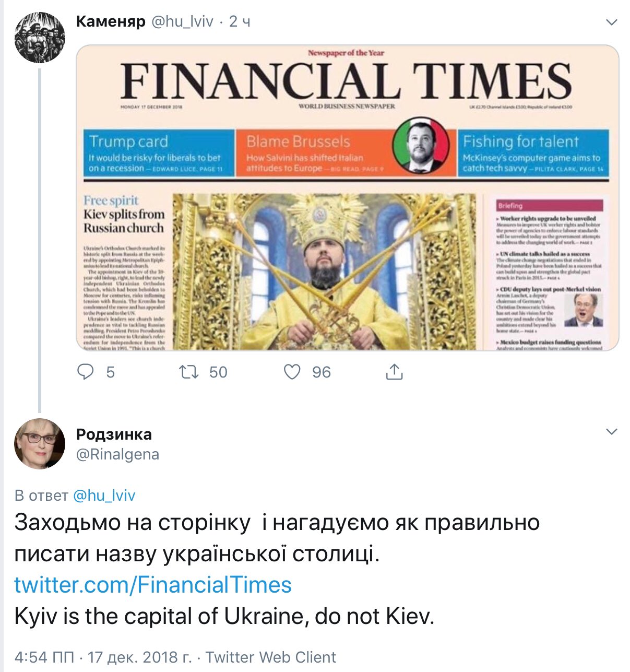
Task: Click the share upload icon
Action: (394, 372)
